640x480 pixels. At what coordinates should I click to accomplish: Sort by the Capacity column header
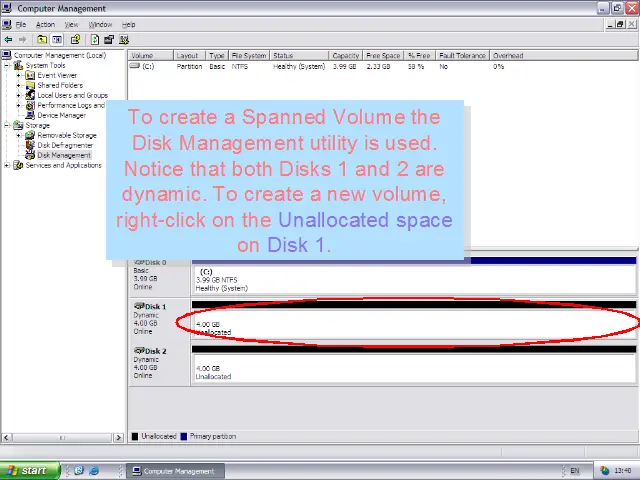tap(345, 56)
